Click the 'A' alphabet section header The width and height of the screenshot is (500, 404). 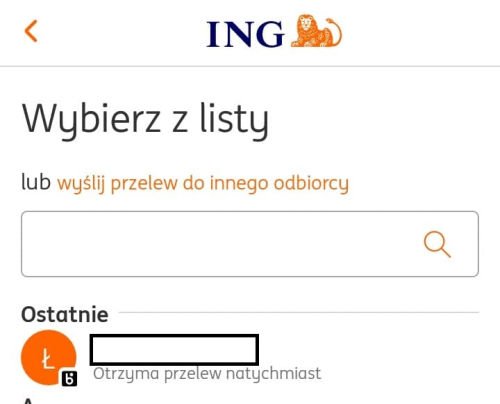click(x=28, y=401)
